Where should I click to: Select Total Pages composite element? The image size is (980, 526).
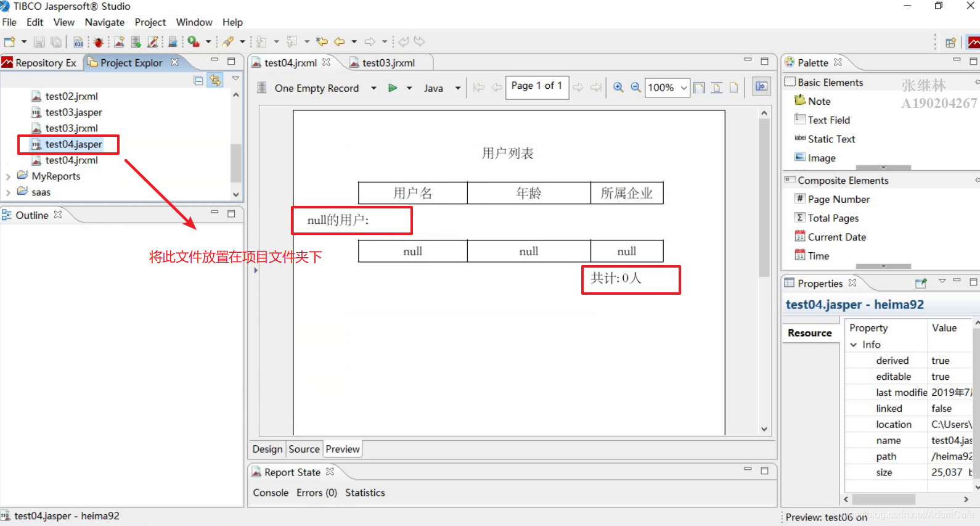827,218
